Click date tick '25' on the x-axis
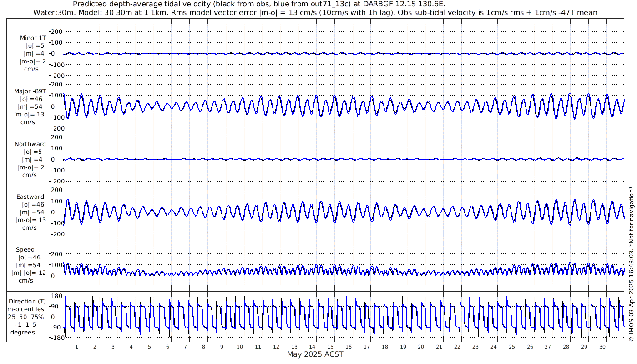Screen dimensions: 637x364 (512, 347)
